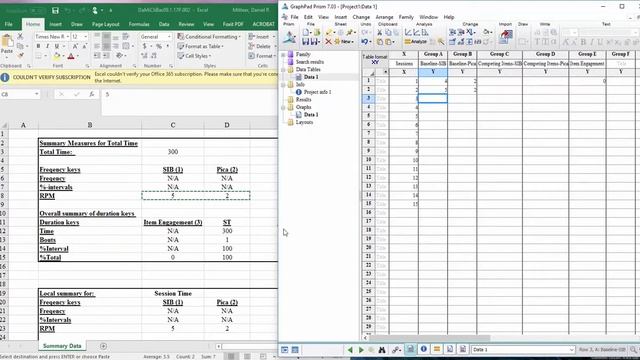Click the green Next sheet arrow in Prism
This screenshot has width=640, height=360.
[361, 350]
